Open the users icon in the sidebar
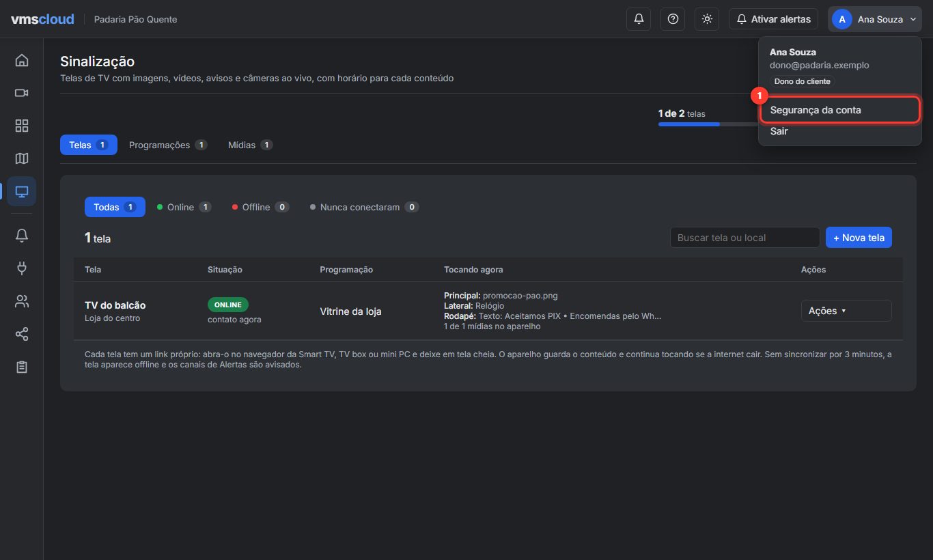Screen dimensions: 933x560 [22, 301]
